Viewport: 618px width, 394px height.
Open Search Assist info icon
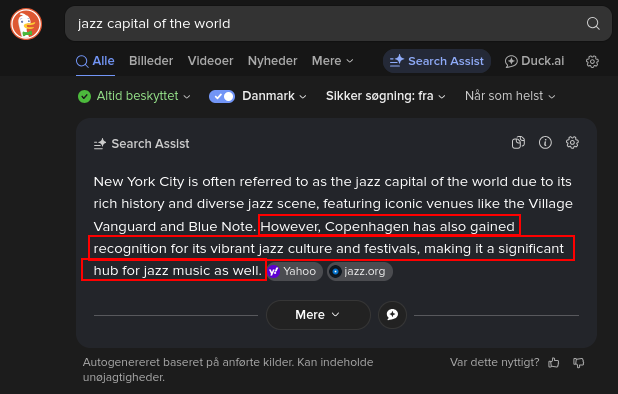[545, 143]
